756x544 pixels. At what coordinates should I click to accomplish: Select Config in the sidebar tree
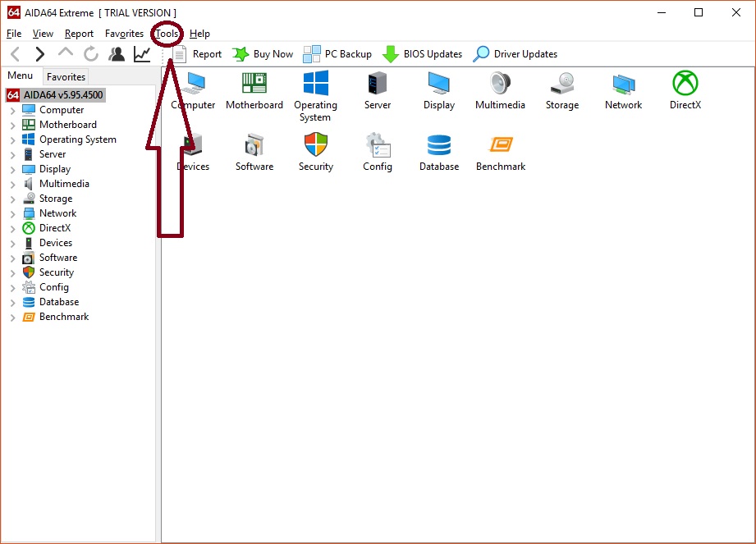pyautogui.click(x=54, y=287)
